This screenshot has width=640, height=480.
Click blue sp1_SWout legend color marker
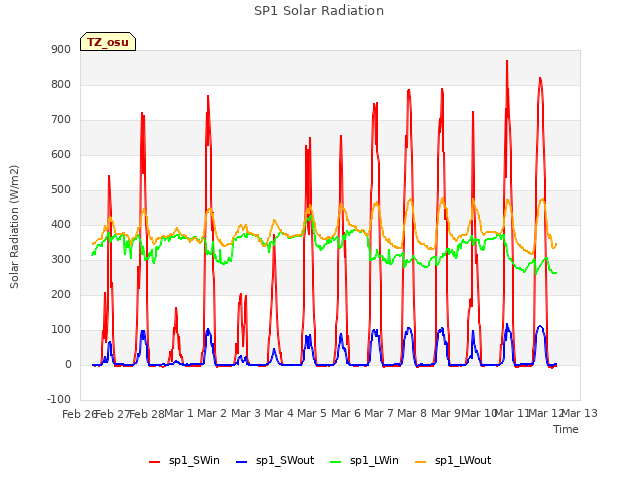242,462
